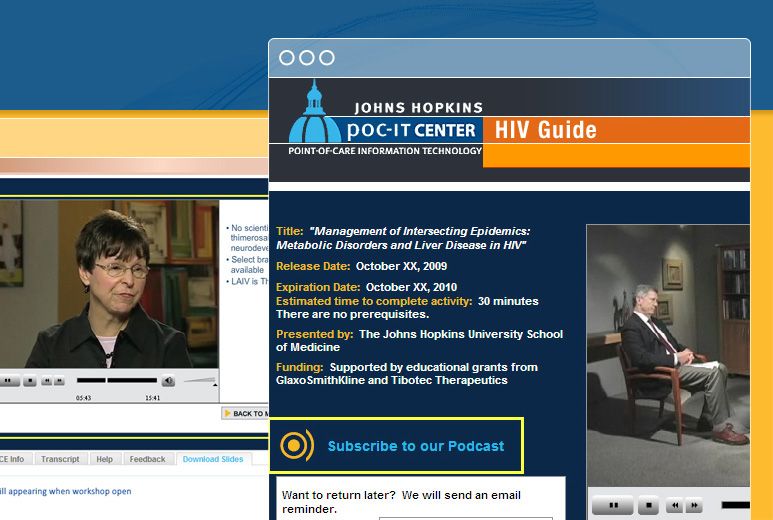Click the Johns Hopkins dome logo

point(315,112)
